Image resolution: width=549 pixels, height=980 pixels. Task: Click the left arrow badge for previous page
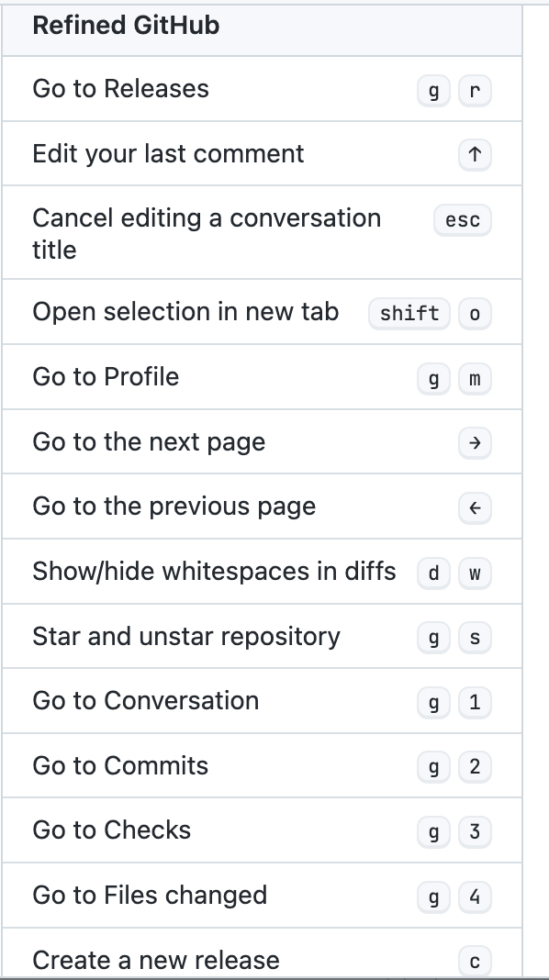tap(474, 507)
